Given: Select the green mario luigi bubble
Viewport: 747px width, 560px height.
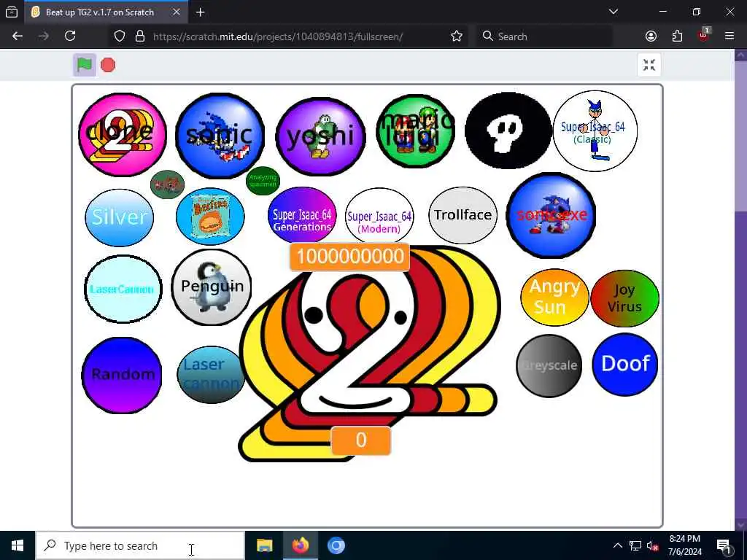Looking at the screenshot, I should 415,131.
